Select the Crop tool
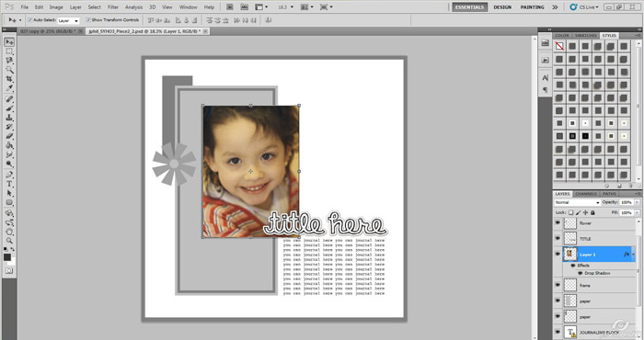Viewport: 644px width, 340px height. click(9, 79)
